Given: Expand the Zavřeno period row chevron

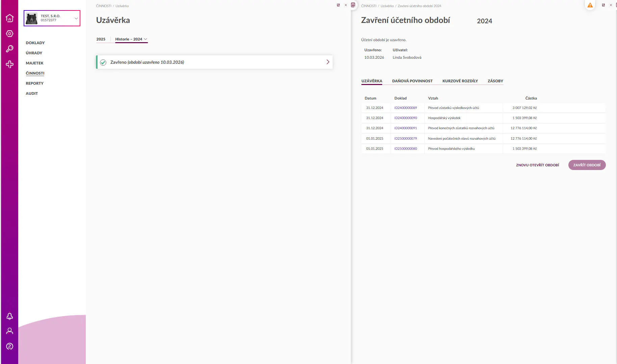Looking at the screenshot, I should coord(328,62).
